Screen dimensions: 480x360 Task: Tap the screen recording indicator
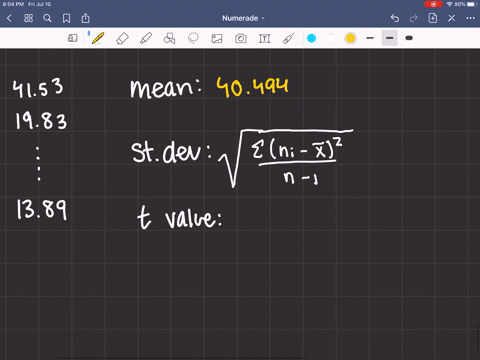(433, 4)
